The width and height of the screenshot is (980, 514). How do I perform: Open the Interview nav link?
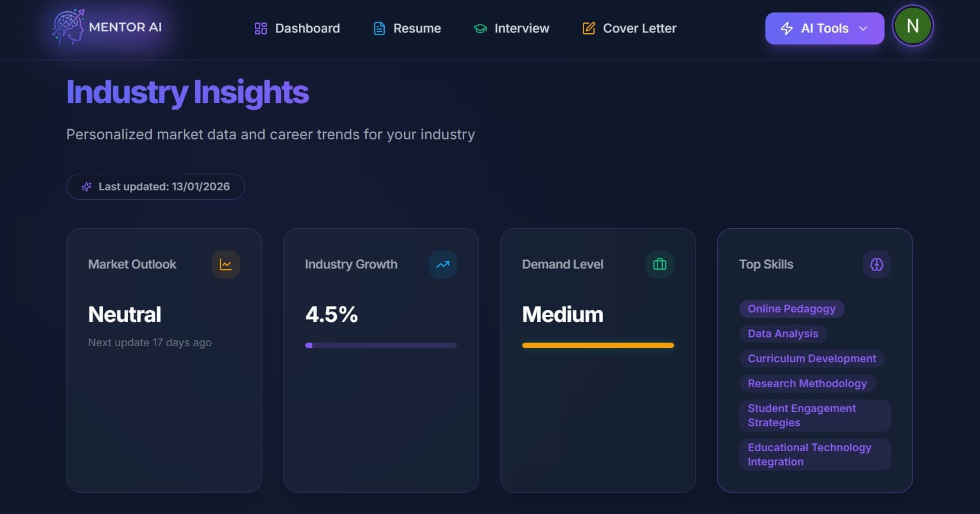[512, 28]
